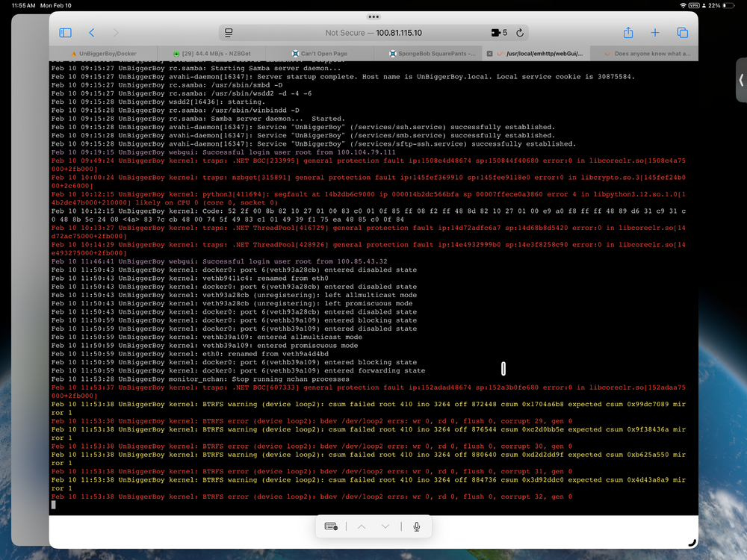Open the Can't Open Page tab
The image size is (747, 560).
320,53
